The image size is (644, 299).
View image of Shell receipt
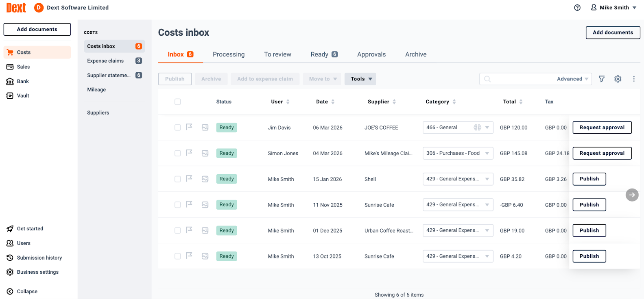[x=205, y=179]
